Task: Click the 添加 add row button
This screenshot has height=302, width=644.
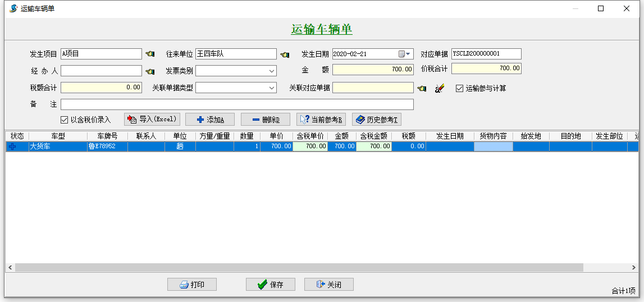Action: point(210,120)
